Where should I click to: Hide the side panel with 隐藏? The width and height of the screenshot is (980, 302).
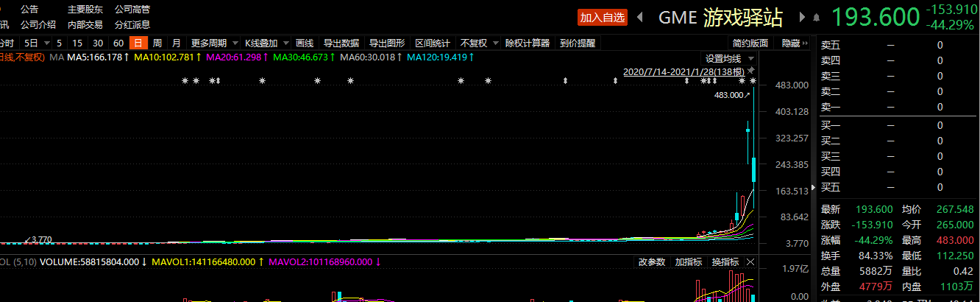click(795, 43)
